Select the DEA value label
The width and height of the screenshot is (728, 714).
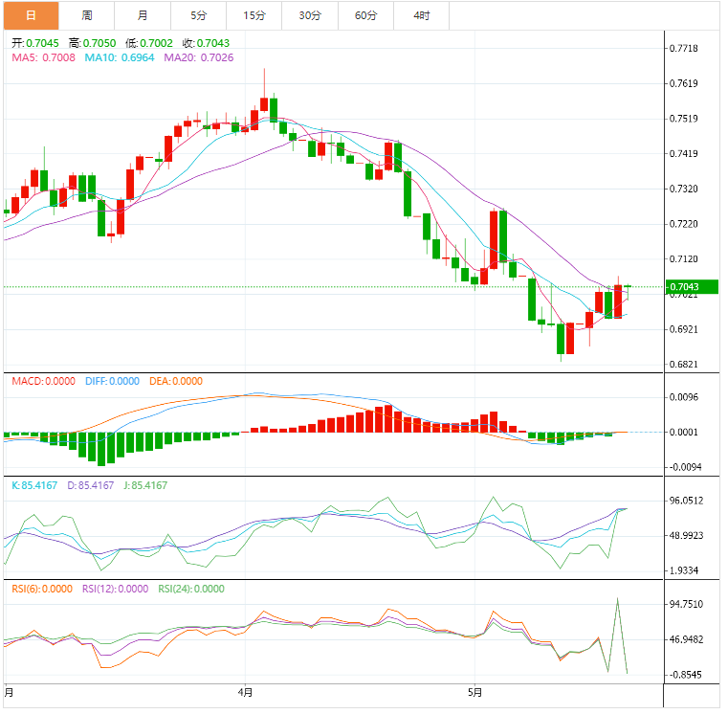pos(175,381)
